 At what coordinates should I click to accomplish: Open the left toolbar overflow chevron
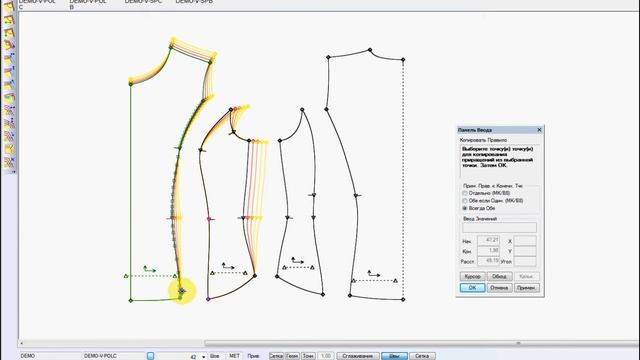pyautogui.click(x=13, y=172)
